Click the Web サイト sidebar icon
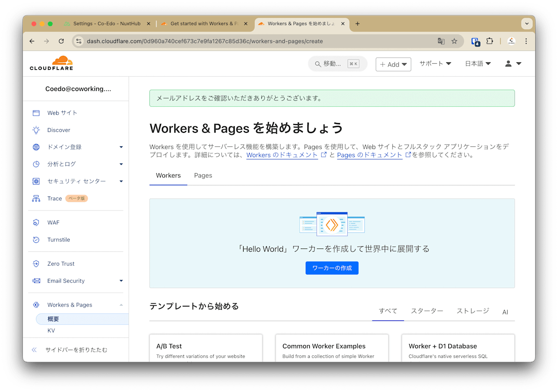 coord(36,113)
